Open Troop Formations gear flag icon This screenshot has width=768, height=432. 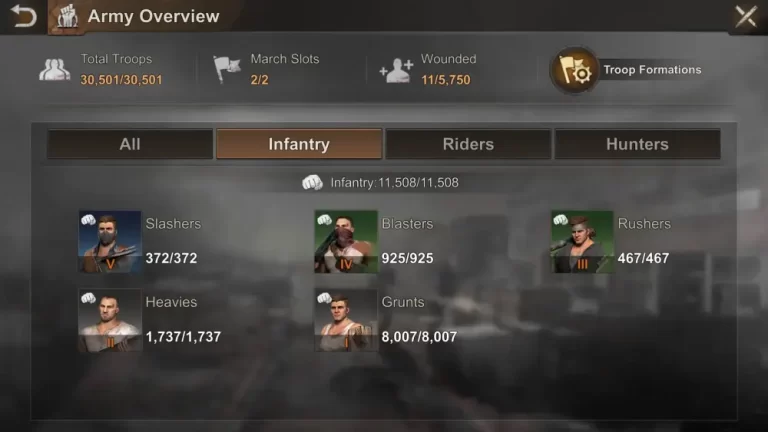(x=575, y=70)
